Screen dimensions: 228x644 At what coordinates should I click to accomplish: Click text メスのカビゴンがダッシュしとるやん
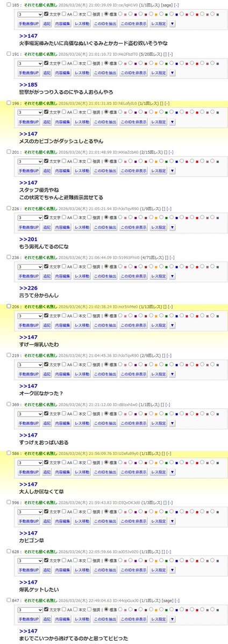point(62,141)
